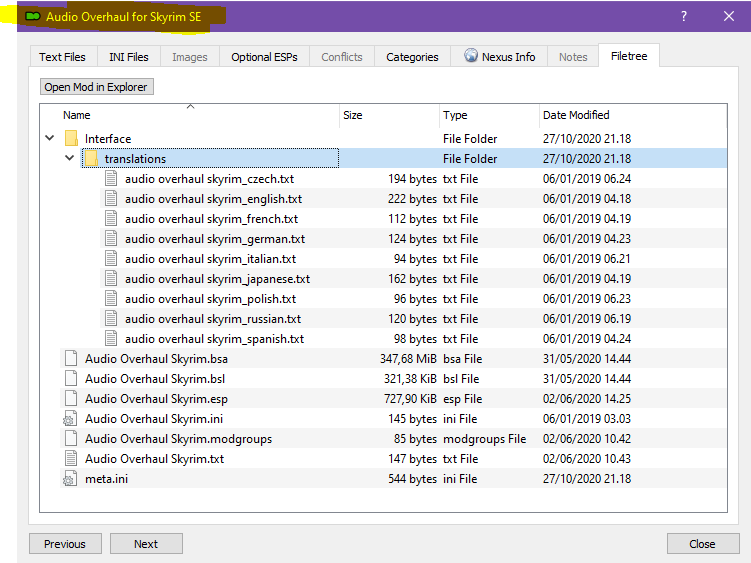Click the Nexus globe icon on tab

tap(471, 56)
